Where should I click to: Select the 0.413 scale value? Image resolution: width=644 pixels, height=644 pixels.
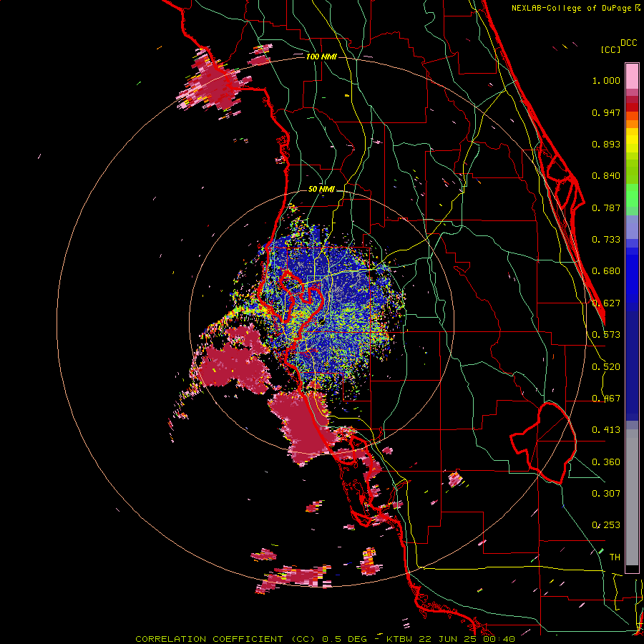(606, 430)
